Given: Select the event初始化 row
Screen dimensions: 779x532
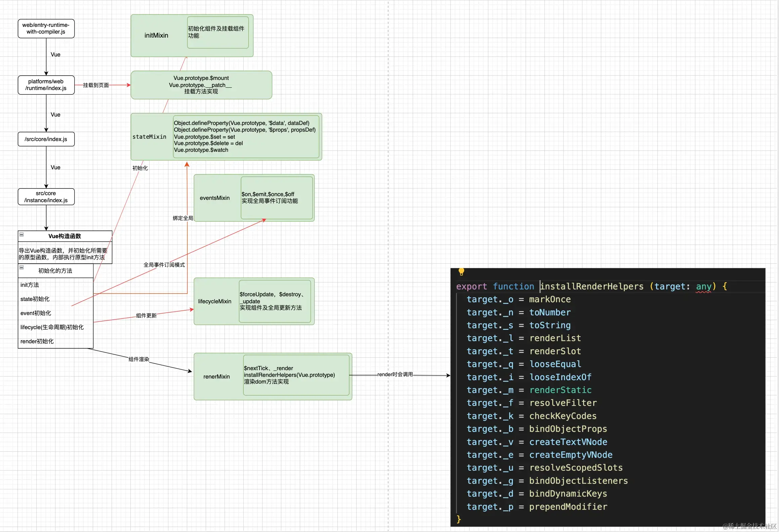Looking at the screenshot, I should (36, 313).
